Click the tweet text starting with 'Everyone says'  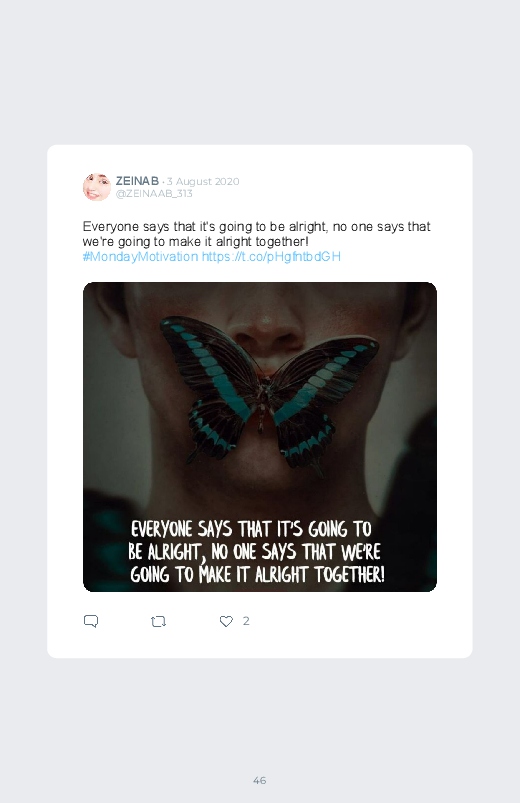tap(256, 234)
